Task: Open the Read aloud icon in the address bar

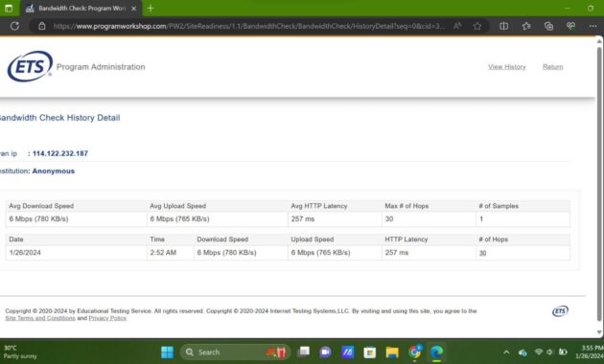Action: 457,26
